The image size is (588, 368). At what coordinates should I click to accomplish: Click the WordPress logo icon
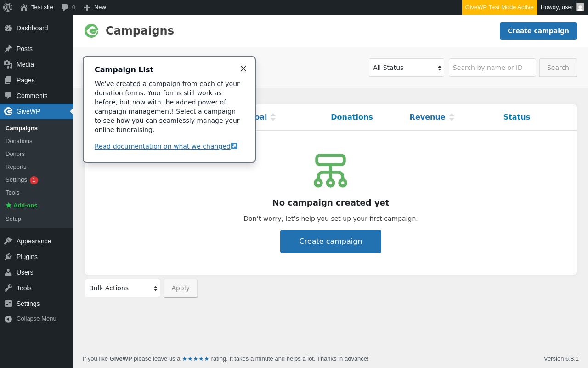[8, 7]
